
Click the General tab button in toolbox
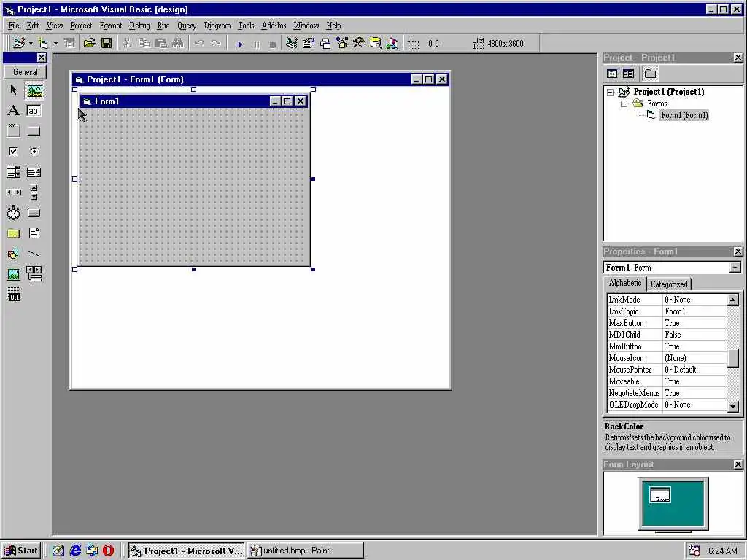click(25, 72)
